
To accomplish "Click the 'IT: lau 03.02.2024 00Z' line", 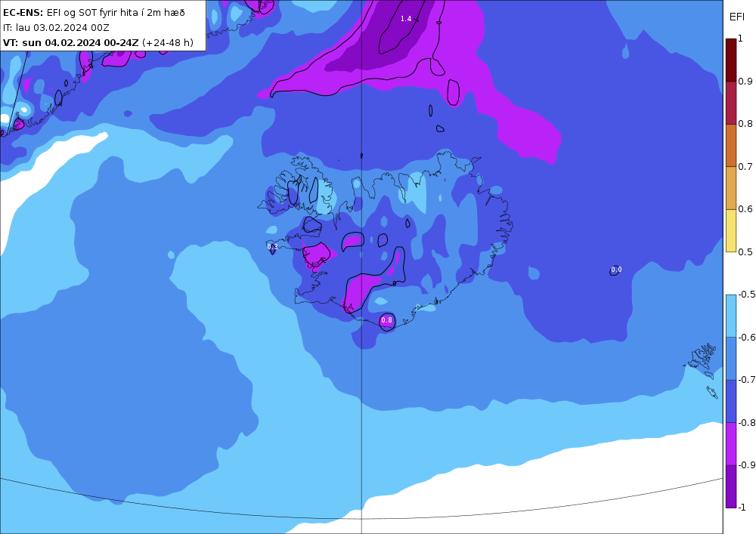I will (x=56, y=27).
